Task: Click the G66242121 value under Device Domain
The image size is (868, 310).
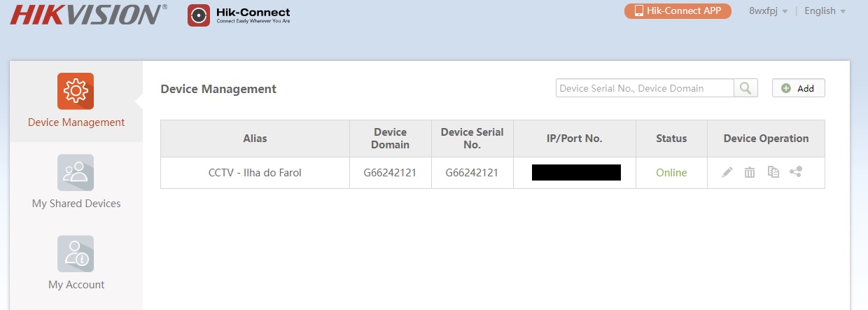Action: click(390, 173)
